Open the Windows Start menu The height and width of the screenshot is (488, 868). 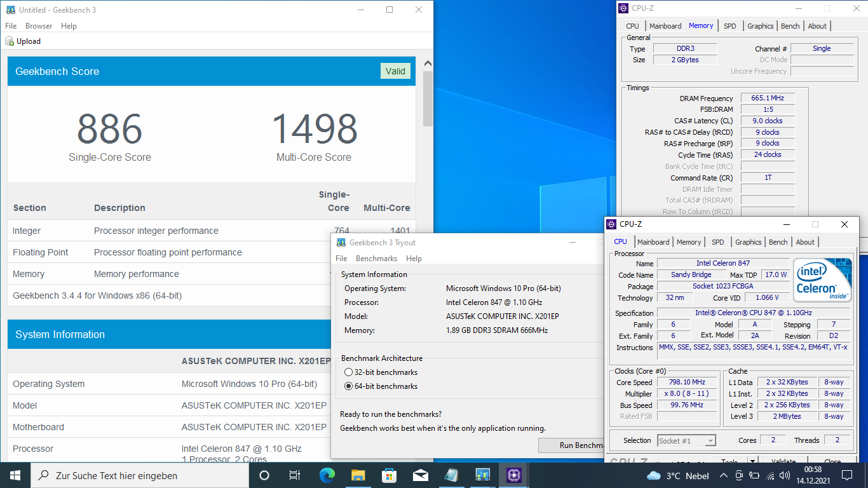[x=15, y=475]
